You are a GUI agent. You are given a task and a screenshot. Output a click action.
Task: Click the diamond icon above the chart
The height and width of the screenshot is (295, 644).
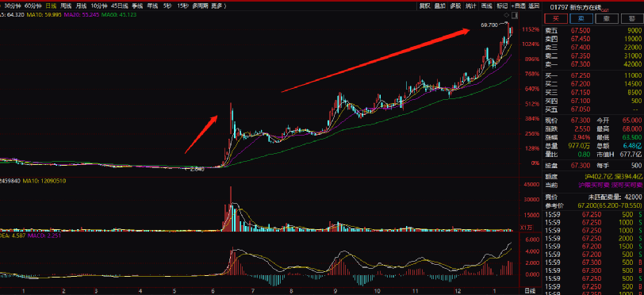click(508, 15)
